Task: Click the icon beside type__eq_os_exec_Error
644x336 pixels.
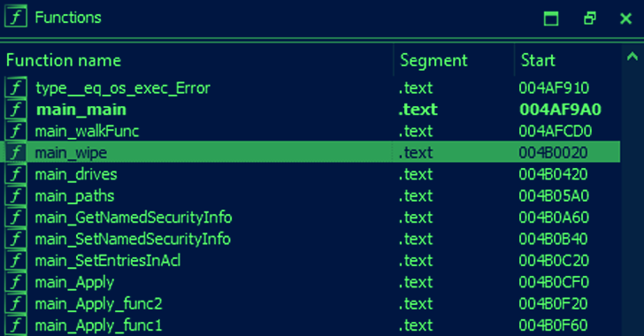Action: pyautogui.click(x=16, y=88)
